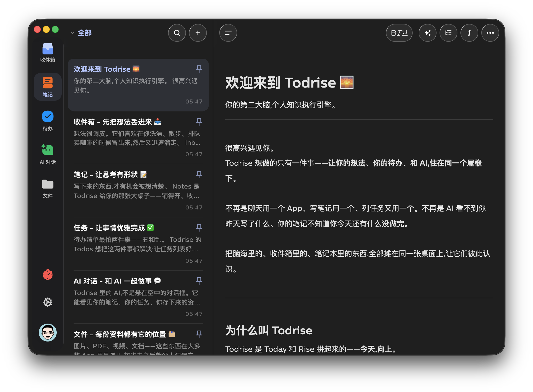This screenshot has width=533, height=392.
Task: Open settings via the gear icon
Action: point(47,302)
